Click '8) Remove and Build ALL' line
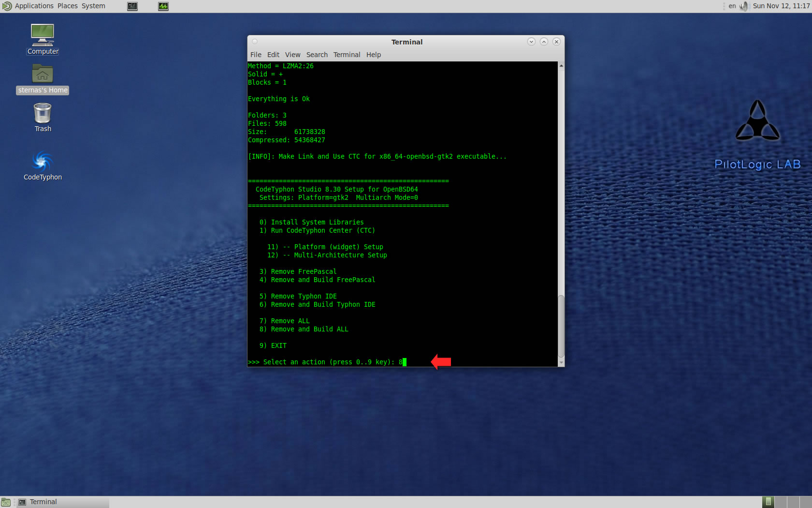The image size is (812, 508). 304,329
